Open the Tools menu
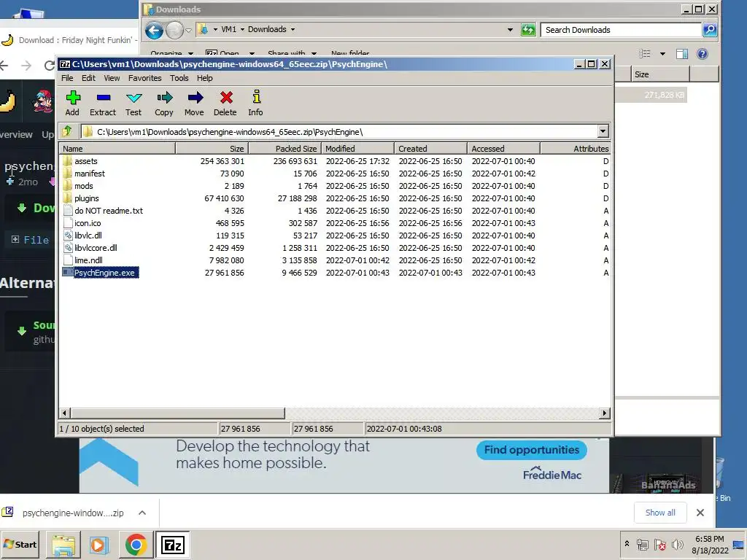Screen dimensions: 747x560 pyautogui.click(x=179, y=78)
